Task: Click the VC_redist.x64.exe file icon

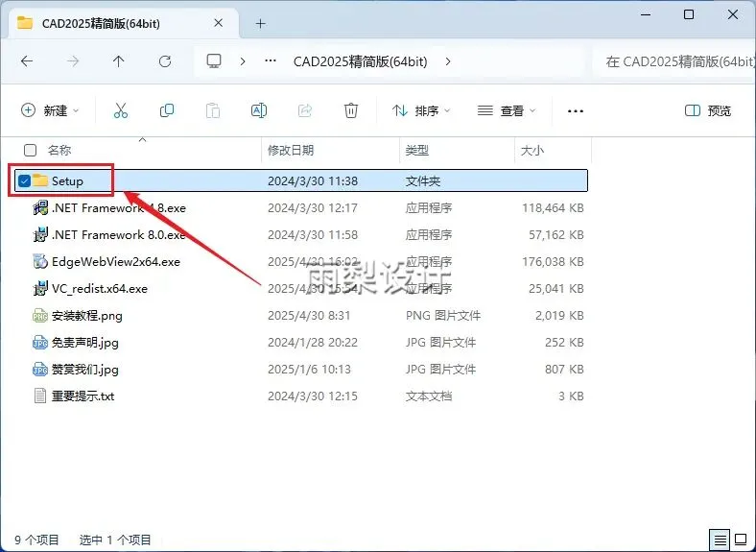Action: coord(40,289)
